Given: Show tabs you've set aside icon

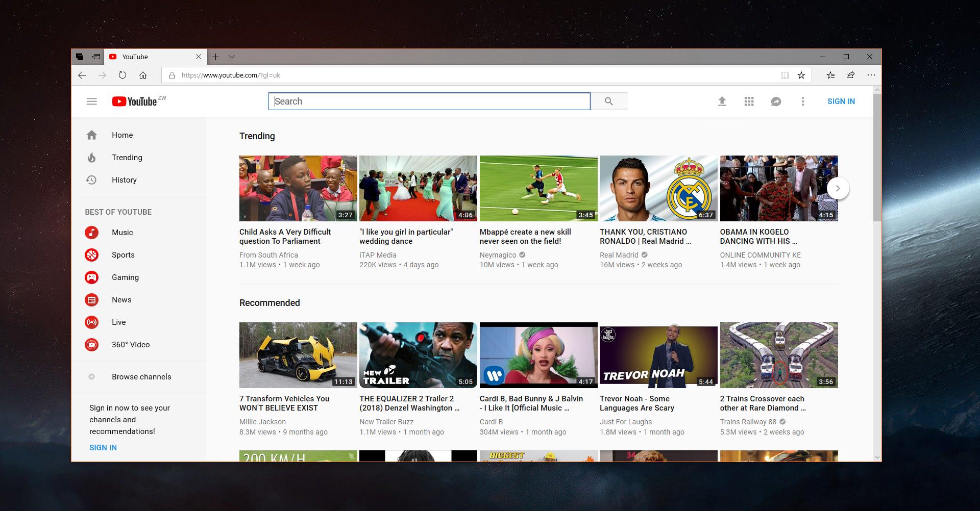Looking at the screenshot, I should [x=80, y=57].
